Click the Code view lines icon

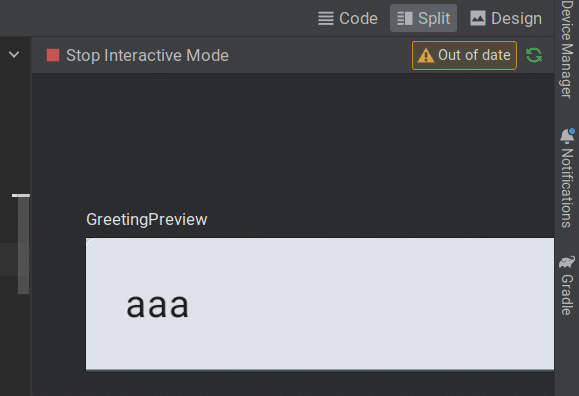click(326, 18)
